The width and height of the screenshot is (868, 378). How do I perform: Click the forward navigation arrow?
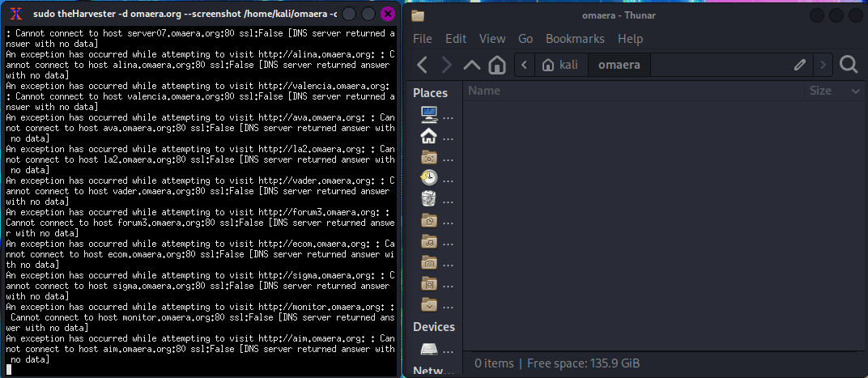tap(446, 65)
